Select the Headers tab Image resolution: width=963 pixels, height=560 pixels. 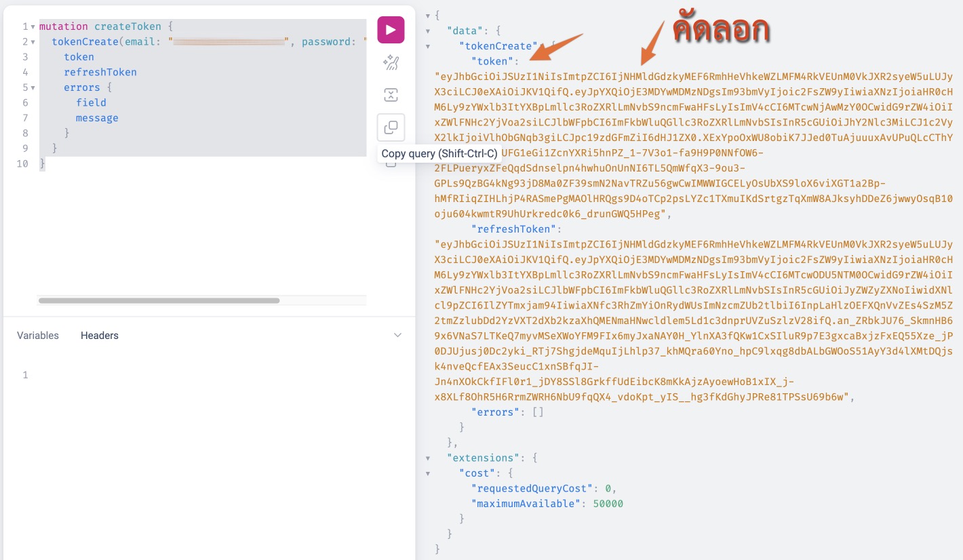[x=99, y=336]
